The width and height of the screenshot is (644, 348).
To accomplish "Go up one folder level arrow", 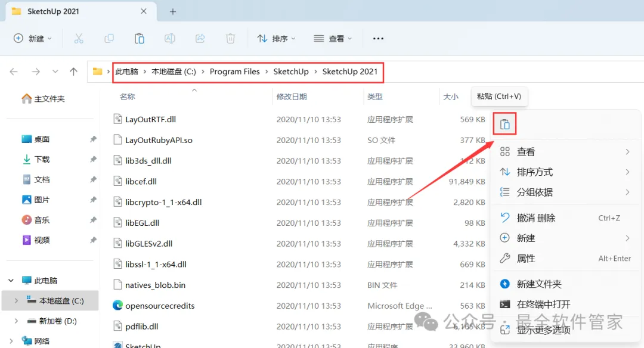I will [73, 72].
